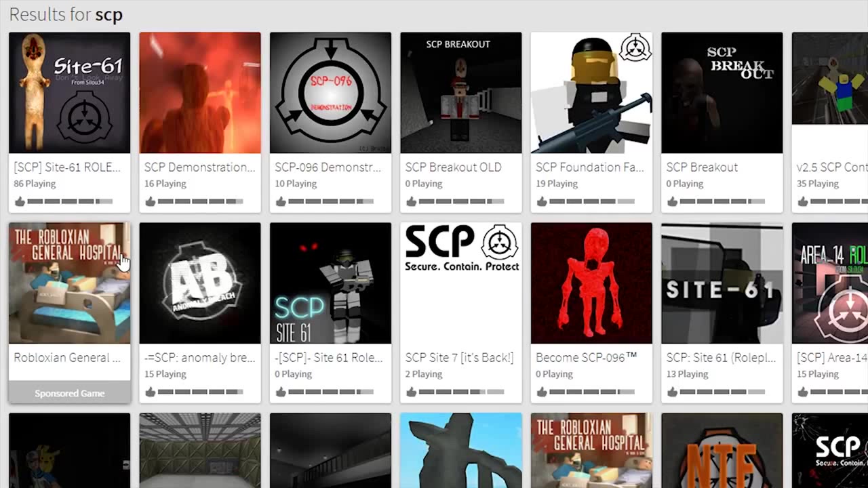
Task: Click thumbs-up icon under SCP Breakout OLD
Action: [412, 201]
